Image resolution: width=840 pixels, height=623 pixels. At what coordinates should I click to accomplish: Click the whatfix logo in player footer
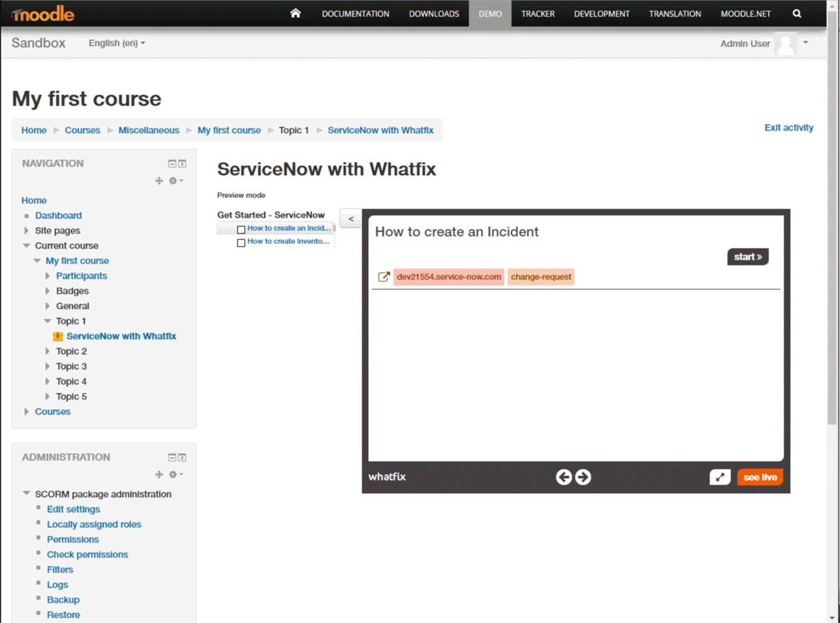click(x=387, y=477)
